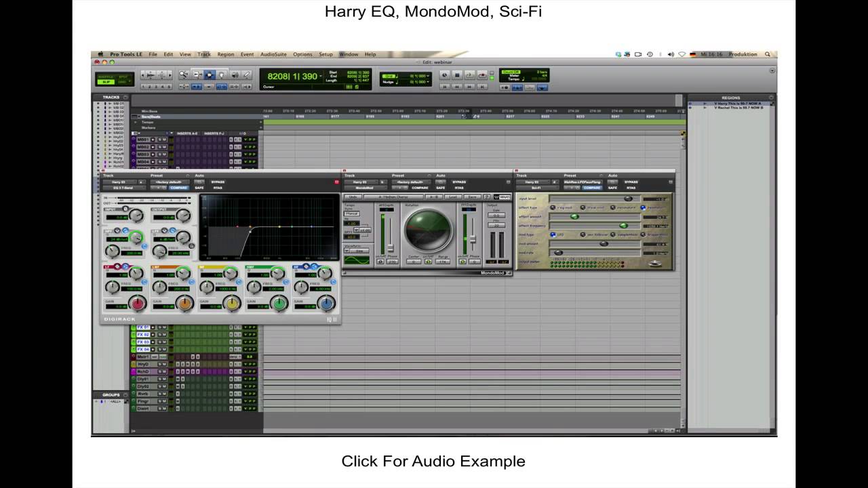
Task: Click Sci-Fi input level slider handle
Action: (x=628, y=199)
